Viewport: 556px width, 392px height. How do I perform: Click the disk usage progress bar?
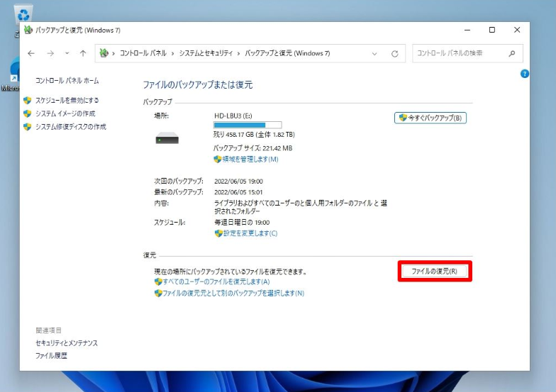[248, 125]
